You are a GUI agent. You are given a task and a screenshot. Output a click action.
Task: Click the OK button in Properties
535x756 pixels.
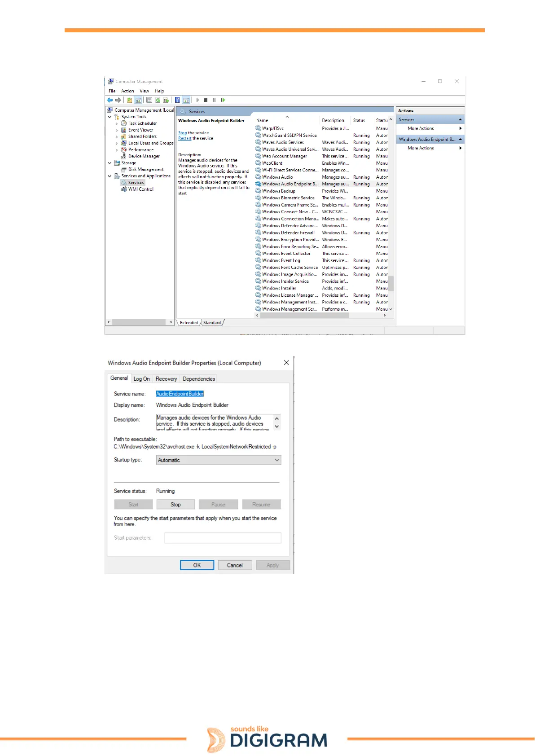coord(197,565)
